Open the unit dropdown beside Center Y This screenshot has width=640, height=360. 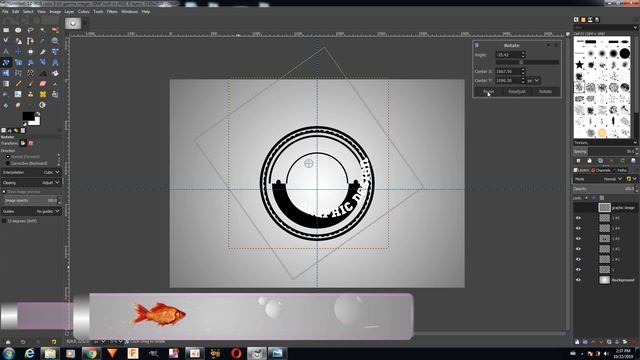click(533, 80)
